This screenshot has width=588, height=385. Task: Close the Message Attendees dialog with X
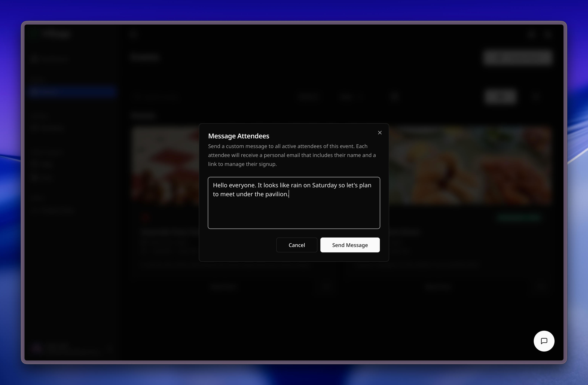[380, 133]
